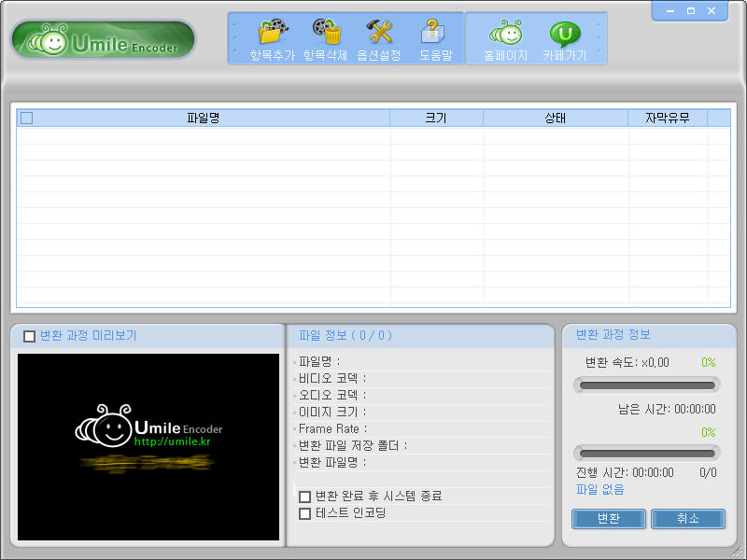Click the 변환 속도: x0.00 text
Screen dimensions: 747x560
click(627, 363)
